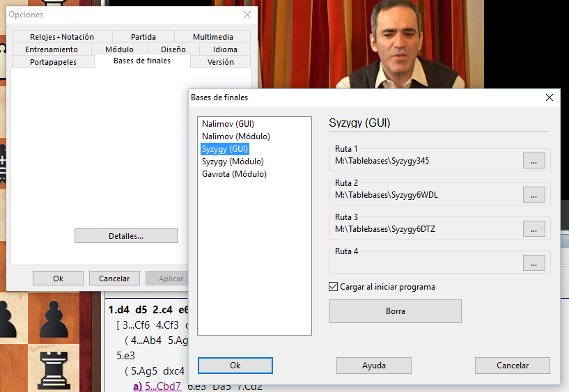Screen dimensions: 569x392
Task: Click the 5.Ag5 variation move
Action: [x=144, y=371]
